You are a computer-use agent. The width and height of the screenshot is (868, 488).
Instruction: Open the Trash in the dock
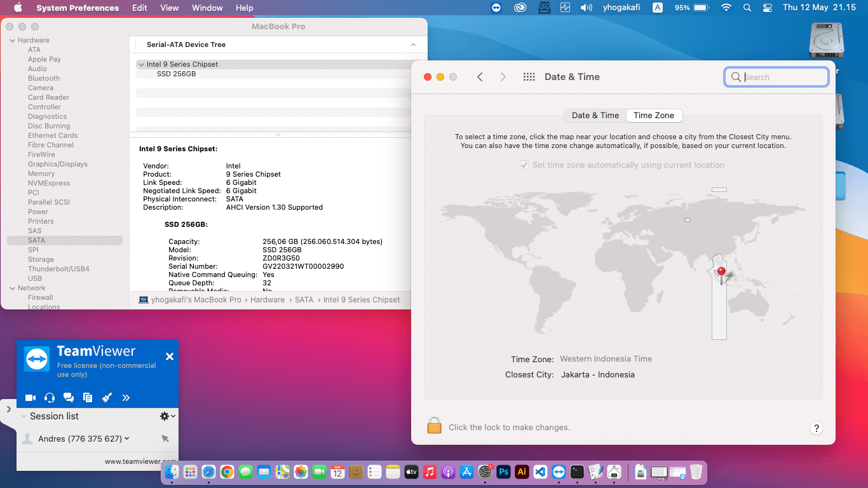pyautogui.click(x=696, y=471)
